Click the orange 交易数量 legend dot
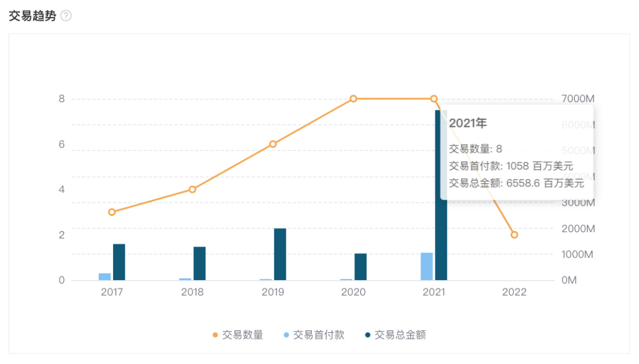The width and height of the screenshot is (639, 364). [215, 335]
